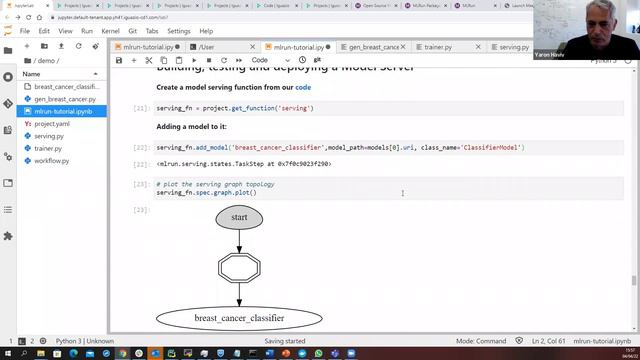
Task: Open the File menu
Action: click(25, 31)
